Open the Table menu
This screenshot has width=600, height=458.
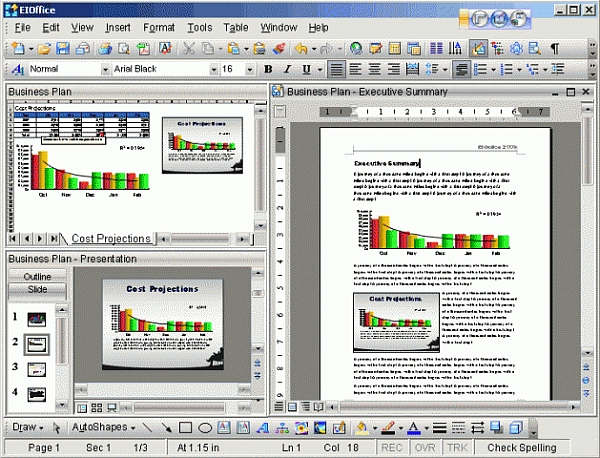click(x=236, y=28)
